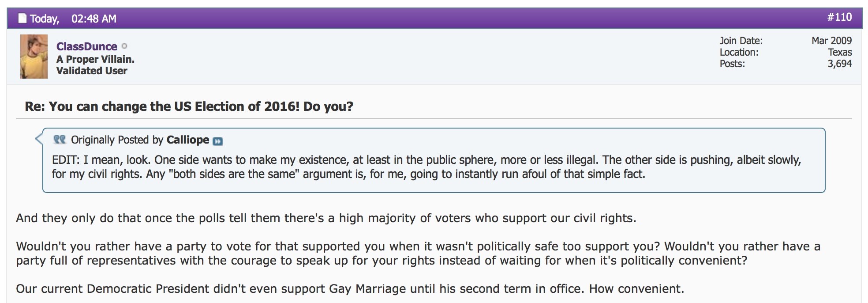Click the post count 3,694
This screenshot has height=303, width=868.
pyautogui.click(x=840, y=64)
